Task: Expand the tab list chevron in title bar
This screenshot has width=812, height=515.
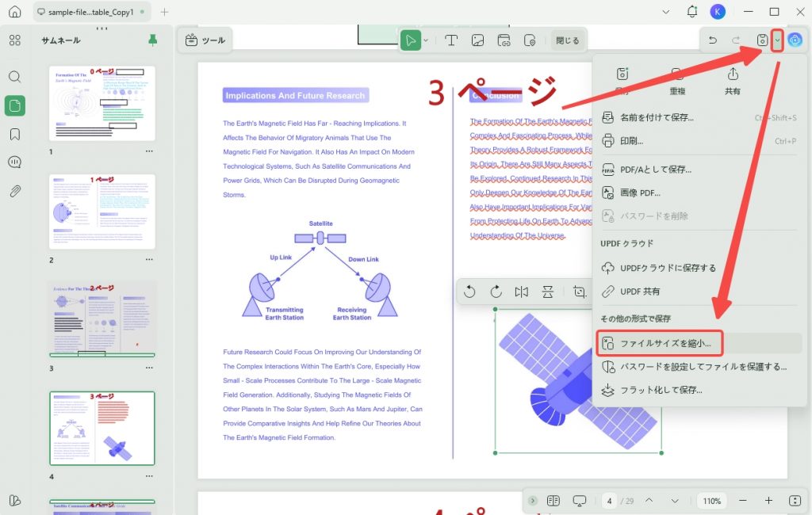Action: click(666, 12)
